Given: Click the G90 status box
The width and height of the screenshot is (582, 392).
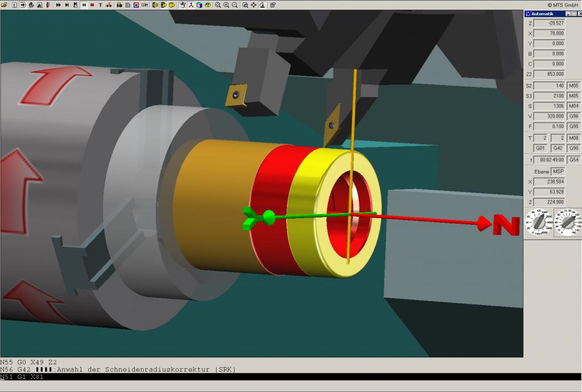Looking at the screenshot, I should pyautogui.click(x=573, y=148).
